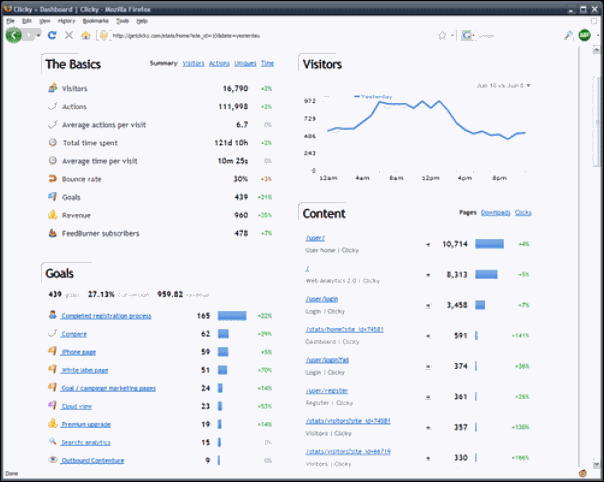Open the /user/register content link

pos(327,391)
